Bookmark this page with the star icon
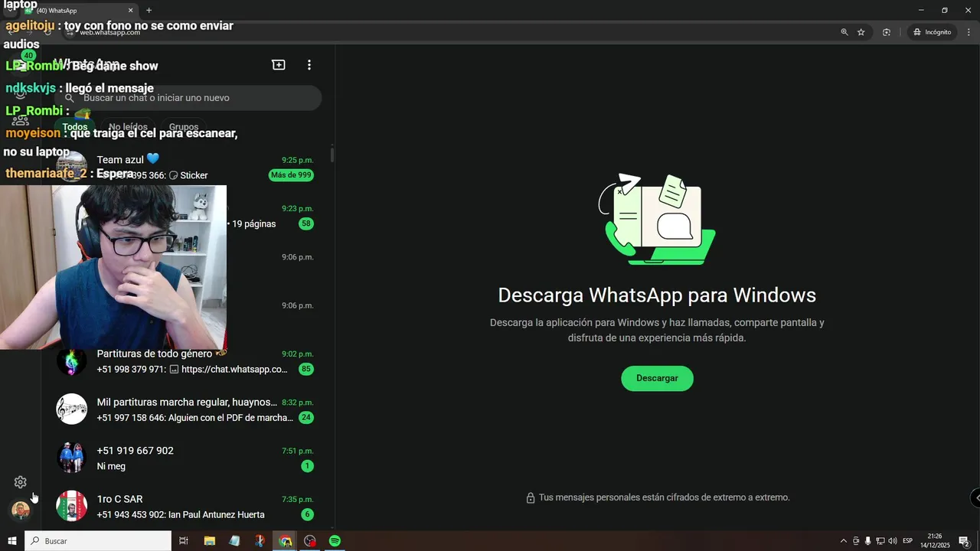 point(861,32)
